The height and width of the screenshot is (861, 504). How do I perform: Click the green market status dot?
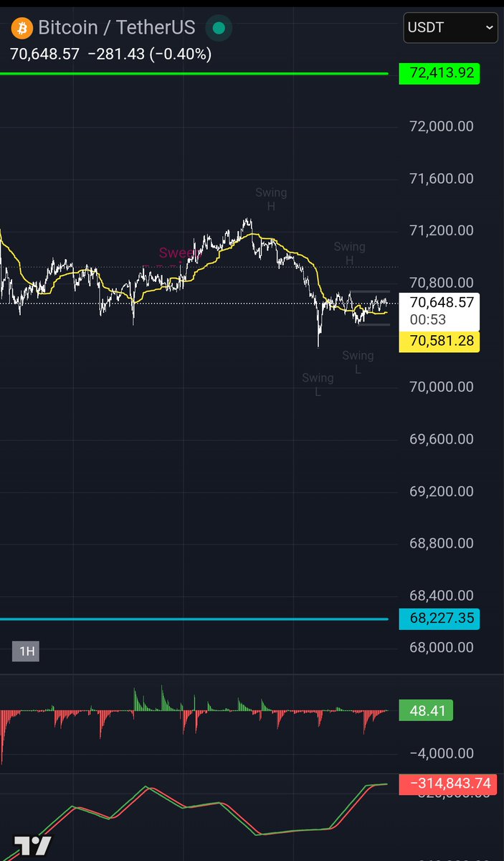click(219, 29)
